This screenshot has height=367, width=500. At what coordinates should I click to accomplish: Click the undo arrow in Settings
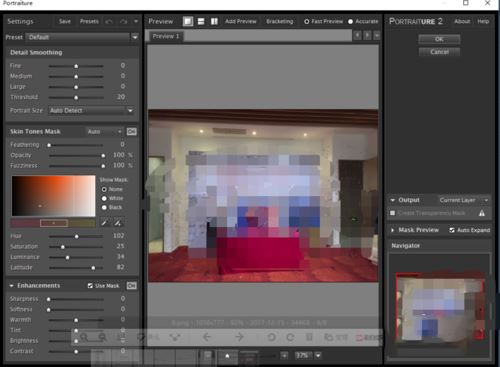[x=109, y=22]
